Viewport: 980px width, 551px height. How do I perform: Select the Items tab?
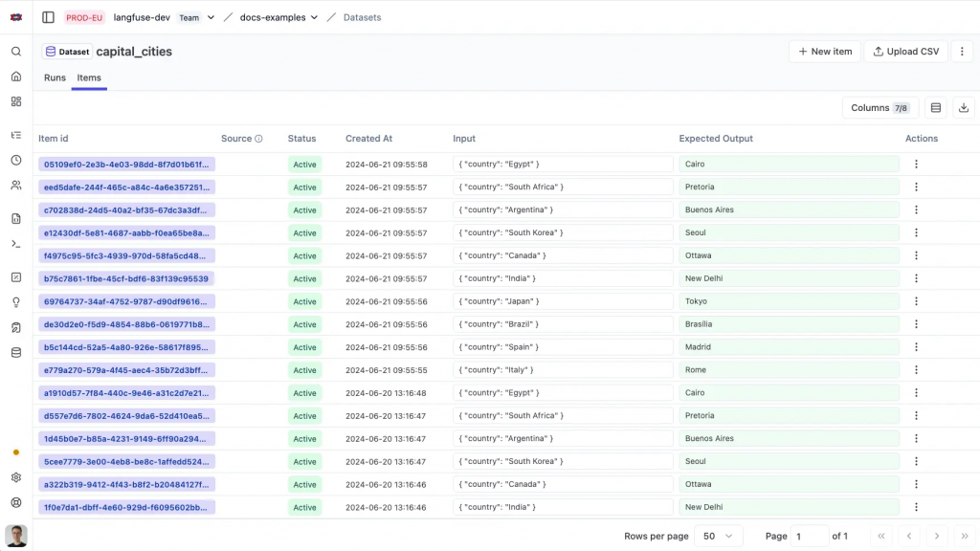click(x=89, y=77)
